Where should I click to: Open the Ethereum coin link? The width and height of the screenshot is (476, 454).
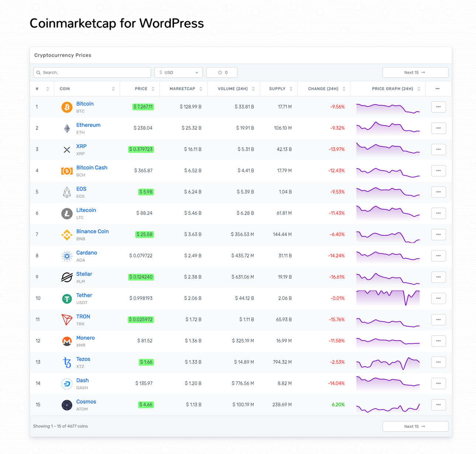click(x=88, y=125)
